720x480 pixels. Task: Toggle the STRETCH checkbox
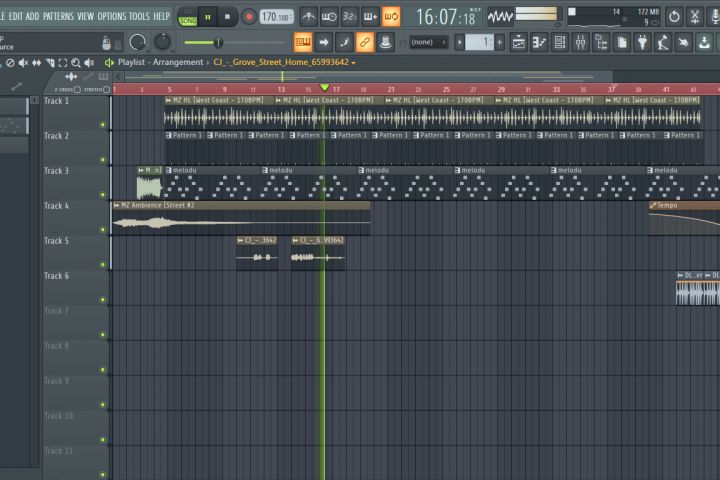[107, 90]
